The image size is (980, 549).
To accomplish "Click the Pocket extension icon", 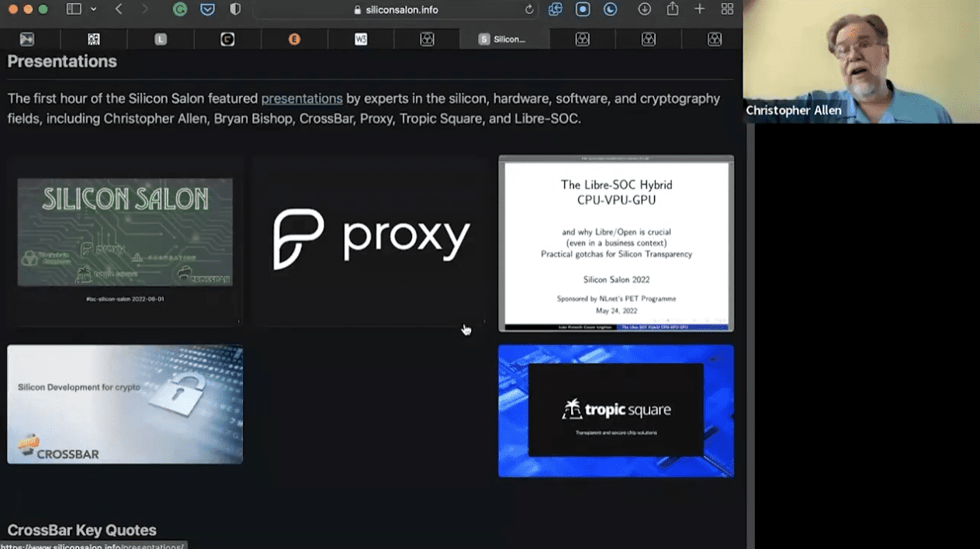I will click(x=207, y=9).
